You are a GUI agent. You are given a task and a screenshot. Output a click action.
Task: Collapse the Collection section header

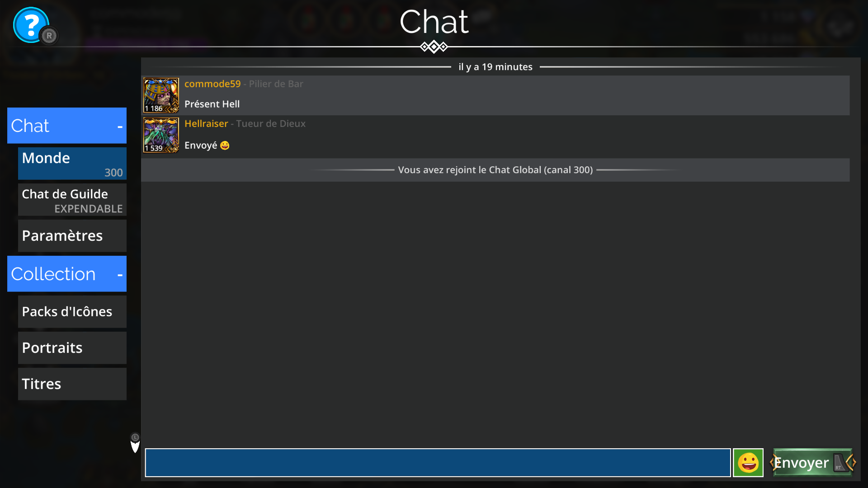coord(67,274)
